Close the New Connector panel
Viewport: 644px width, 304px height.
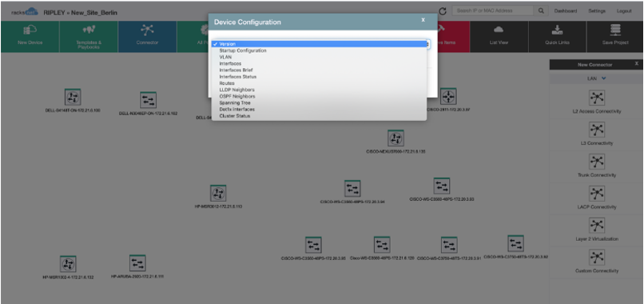pos(637,64)
